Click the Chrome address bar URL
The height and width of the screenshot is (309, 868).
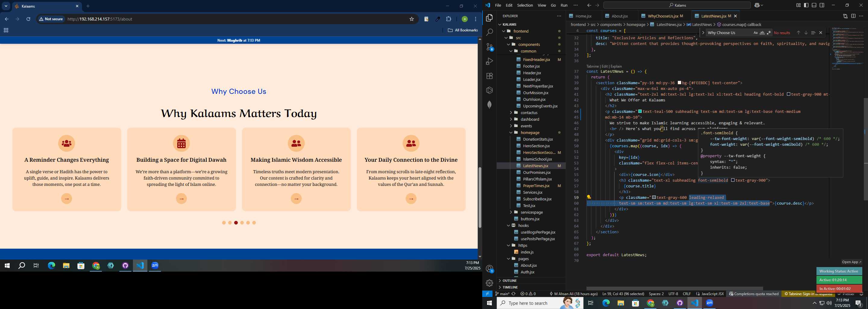pos(100,19)
